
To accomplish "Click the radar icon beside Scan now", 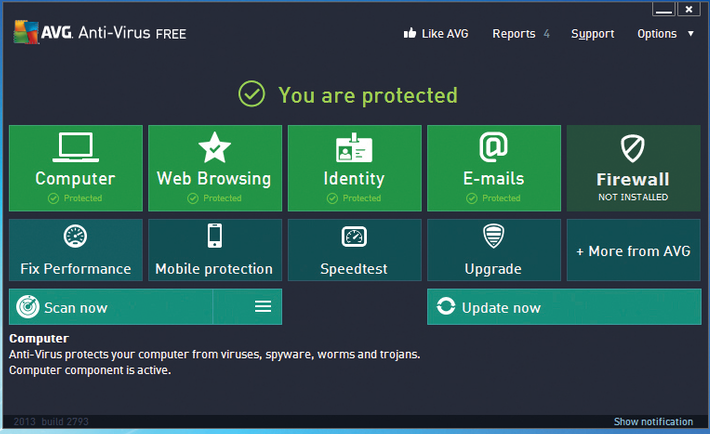I will tap(28, 307).
